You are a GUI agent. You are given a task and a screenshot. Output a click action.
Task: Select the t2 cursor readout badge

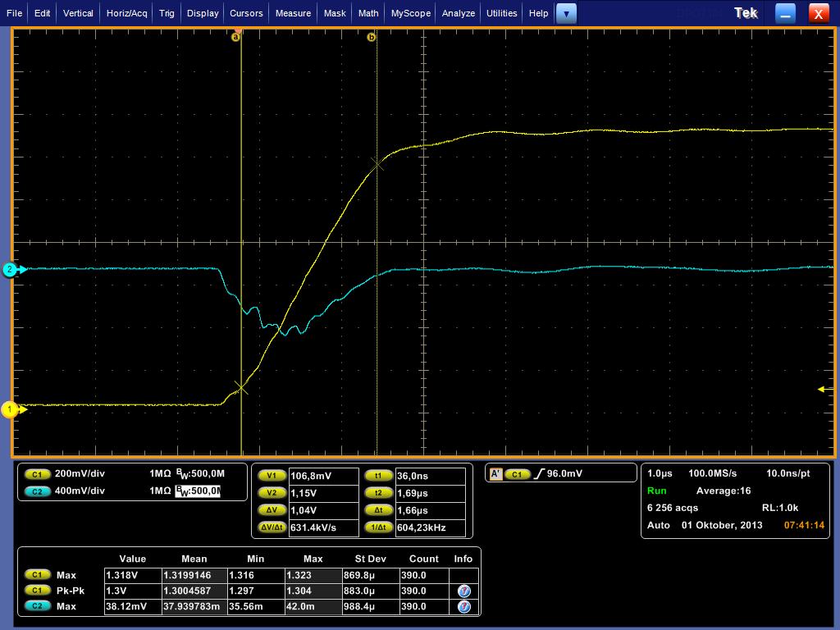coord(378,493)
